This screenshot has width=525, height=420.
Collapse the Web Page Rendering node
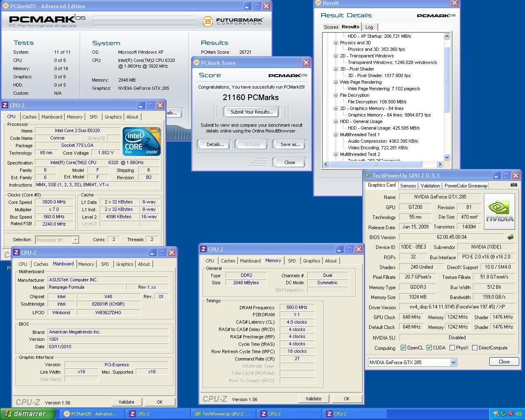pyautogui.click(x=336, y=82)
